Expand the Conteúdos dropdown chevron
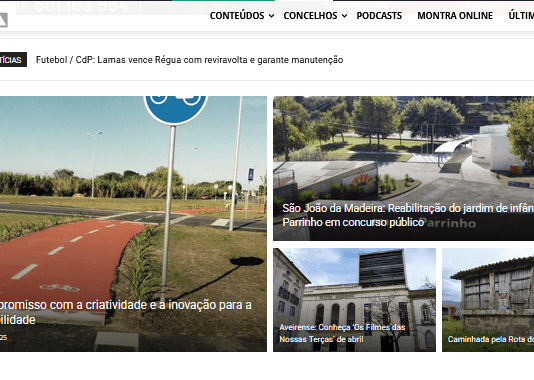The image size is (534, 380). (271, 16)
